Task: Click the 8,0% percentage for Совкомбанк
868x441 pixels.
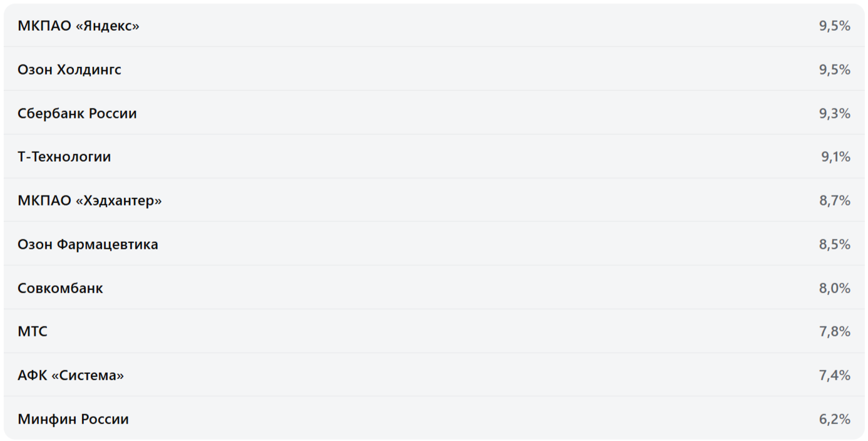Action: (x=834, y=288)
